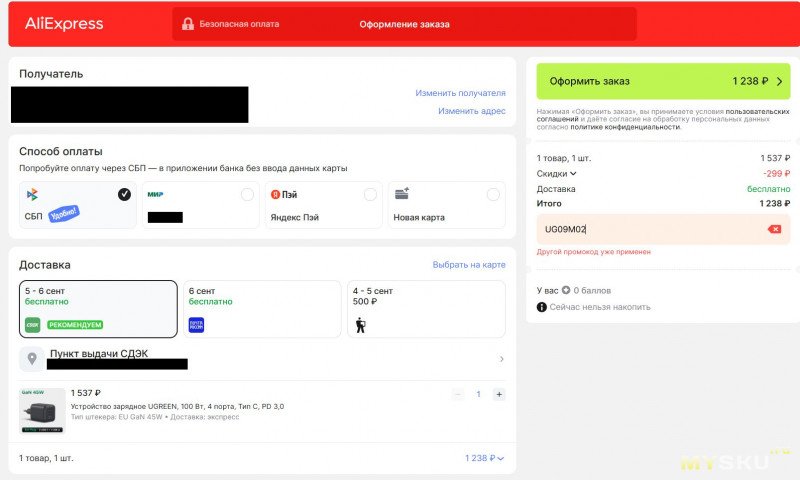Click the info icon near Сейчас нельзя накопить
The width and height of the screenshot is (800, 480).
click(x=541, y=307)
